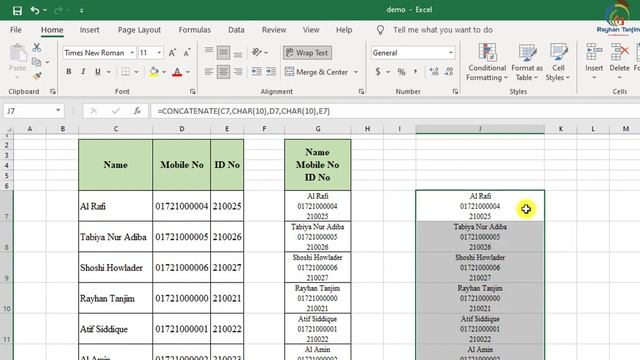640x360 pixels.
Task: Open the Number format dialog launcher
Action: (x=455, y=92)
